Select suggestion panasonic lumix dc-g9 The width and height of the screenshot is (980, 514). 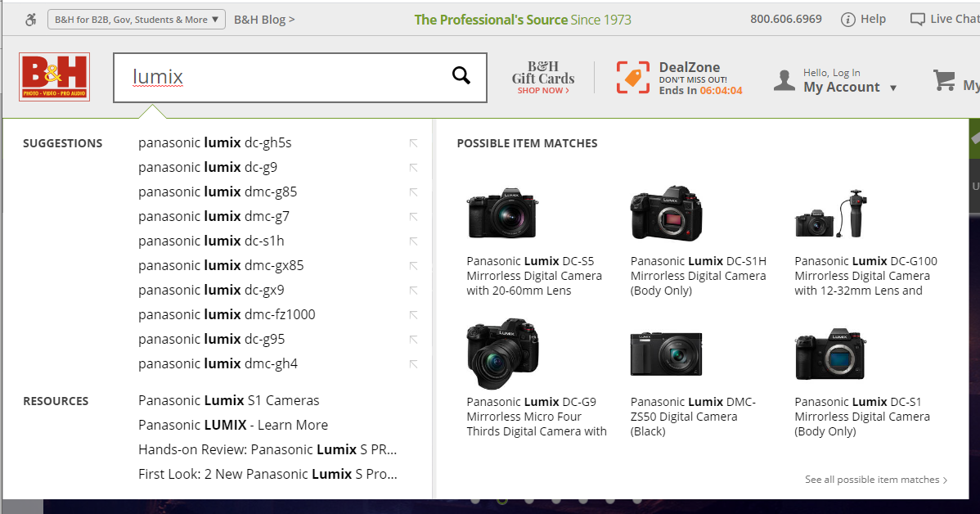point(208,167)
